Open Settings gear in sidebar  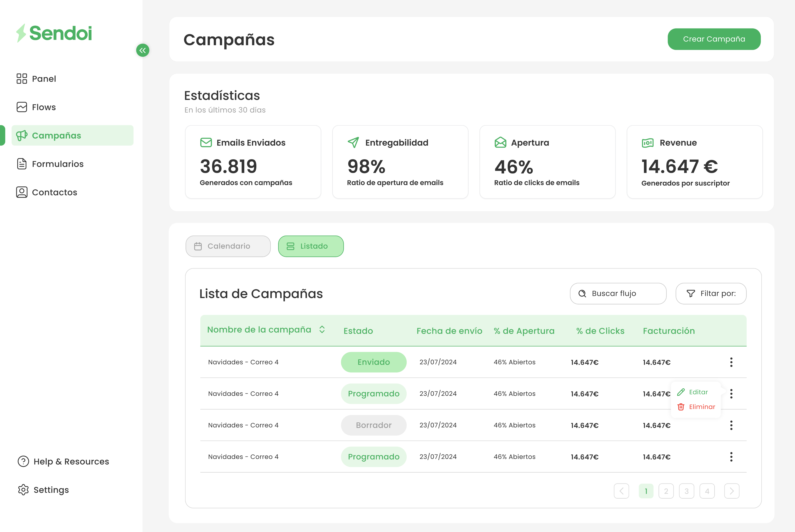point(23,490)
